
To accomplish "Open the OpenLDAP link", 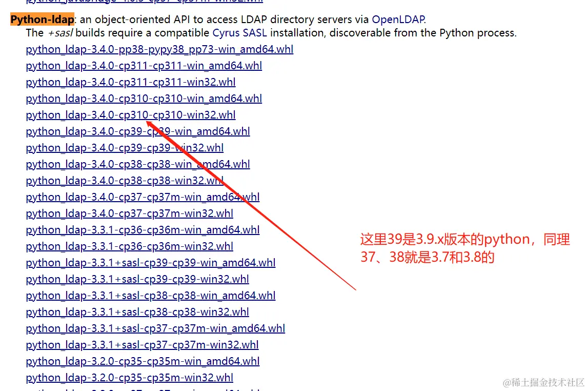I will point(398,19).
